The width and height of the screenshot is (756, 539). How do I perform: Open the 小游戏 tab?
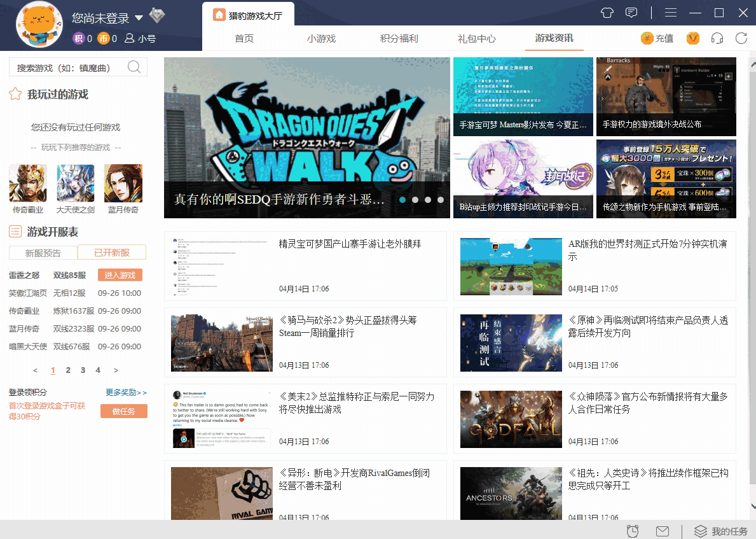(321, 38)
